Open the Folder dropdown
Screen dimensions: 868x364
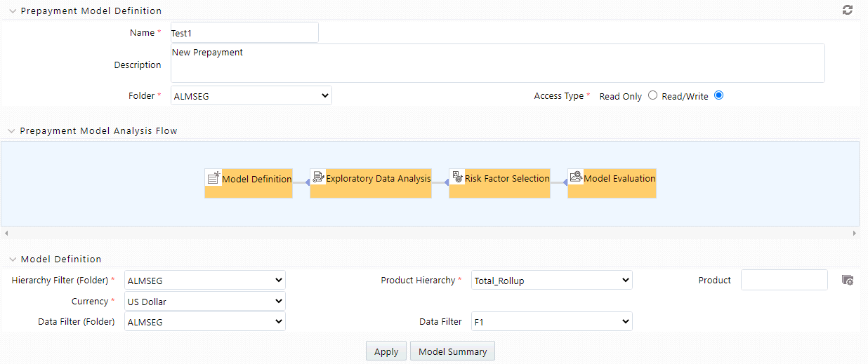pyautogui.click(x=251, y=95)
